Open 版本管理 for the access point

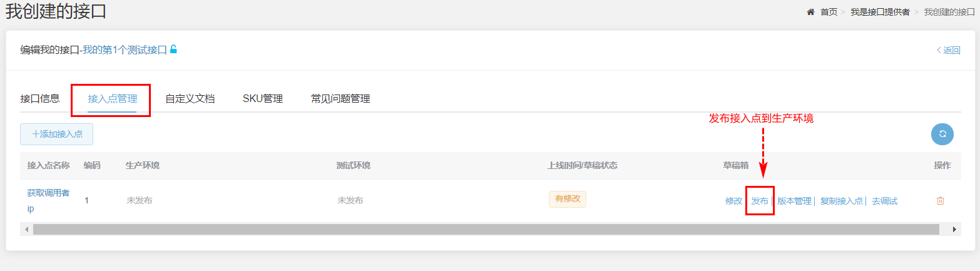(x=794, y=201)
